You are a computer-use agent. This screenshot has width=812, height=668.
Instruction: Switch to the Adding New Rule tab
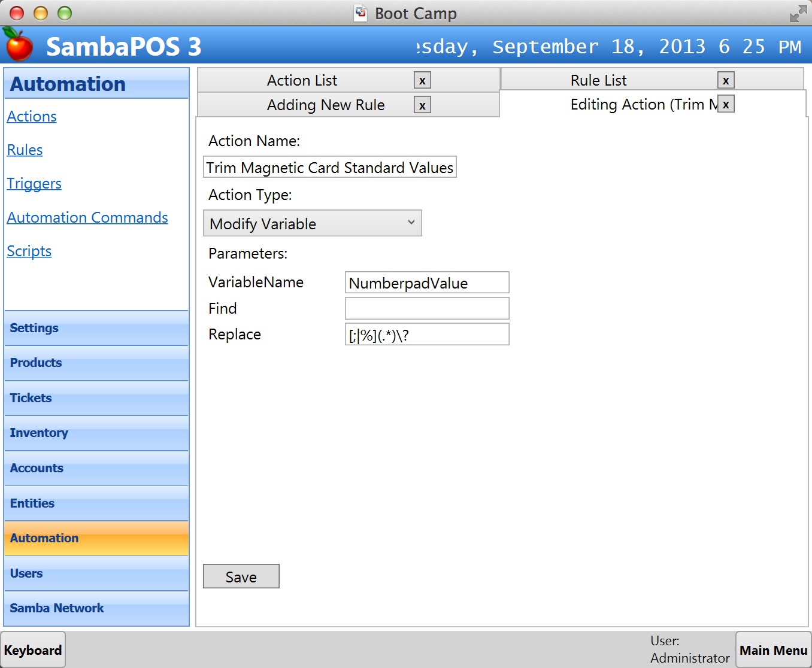326,105
